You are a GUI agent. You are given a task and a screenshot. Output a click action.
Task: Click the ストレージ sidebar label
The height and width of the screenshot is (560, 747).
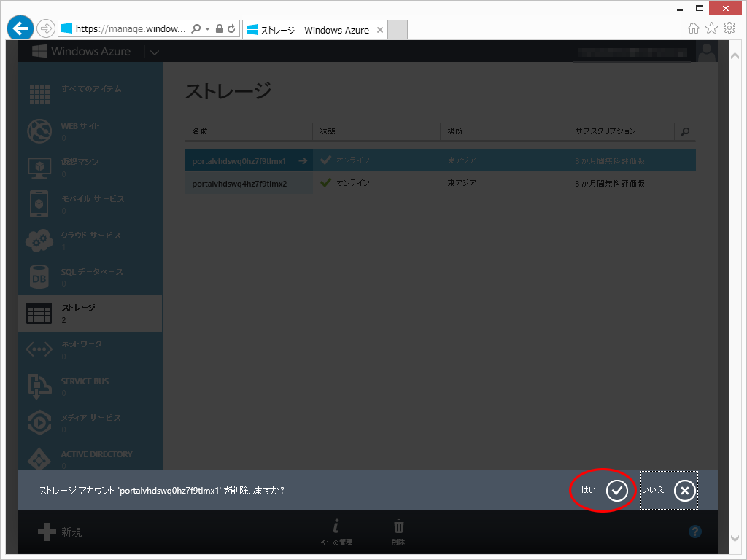(78, 308)
